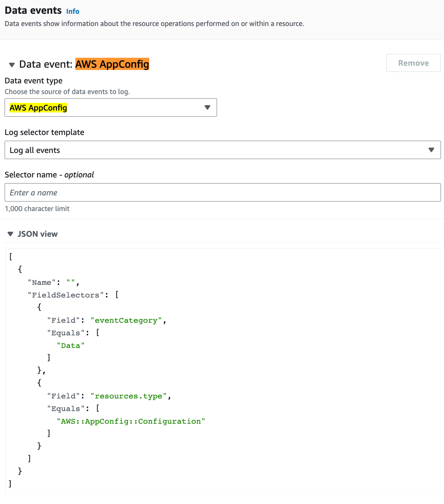The image size is (444, 504).
Task: Collapse the JSON view section
Action: click(10, 234)
